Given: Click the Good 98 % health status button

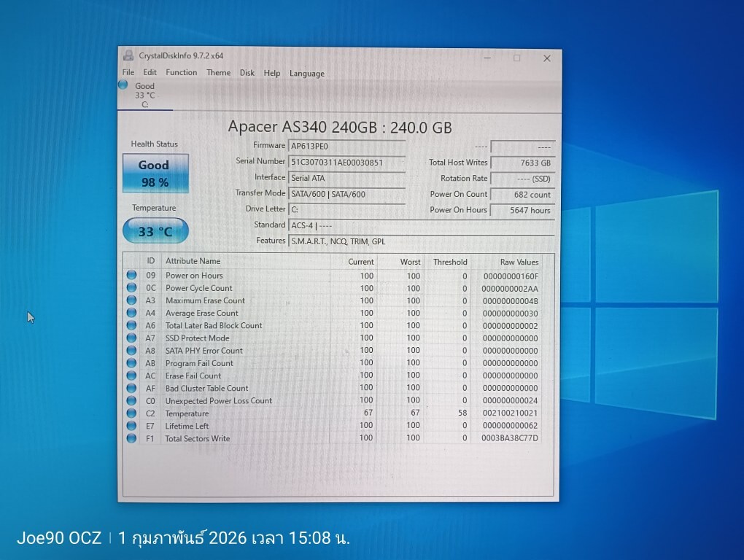Looking at the screenshot, I should 155,174.
